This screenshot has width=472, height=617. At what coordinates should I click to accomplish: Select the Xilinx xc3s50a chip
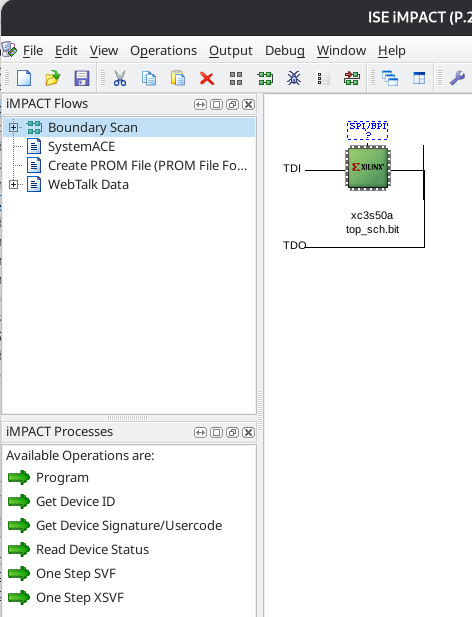[x=368, y=168]
